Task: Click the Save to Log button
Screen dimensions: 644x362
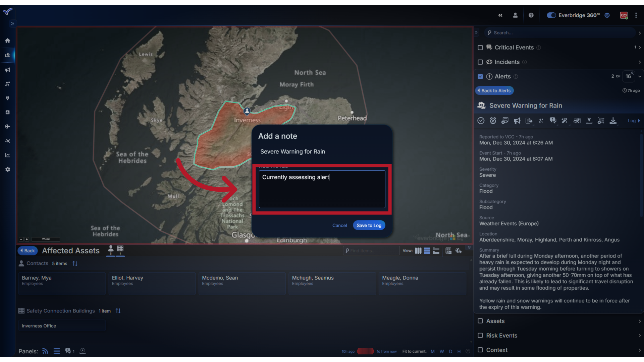Action: pos(369,225)
